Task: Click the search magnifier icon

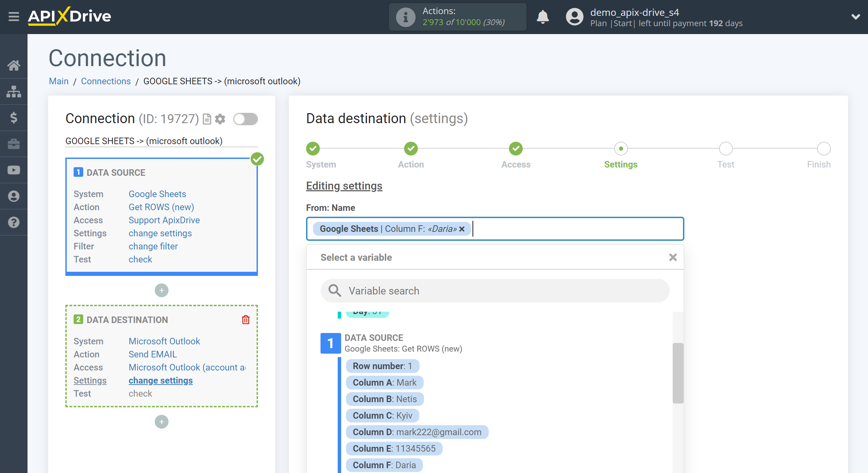Action: (334, 291)
